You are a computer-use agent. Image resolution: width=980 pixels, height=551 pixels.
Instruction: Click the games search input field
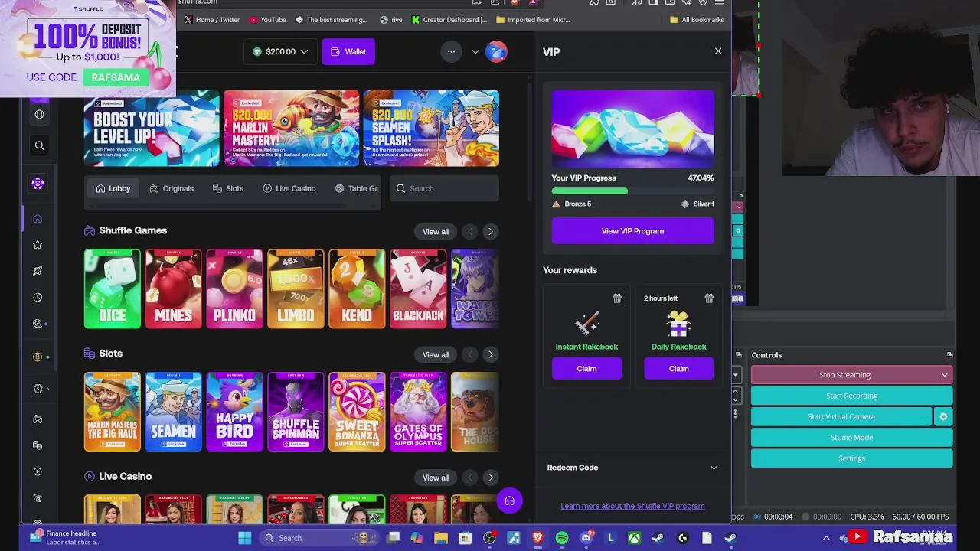444,188
